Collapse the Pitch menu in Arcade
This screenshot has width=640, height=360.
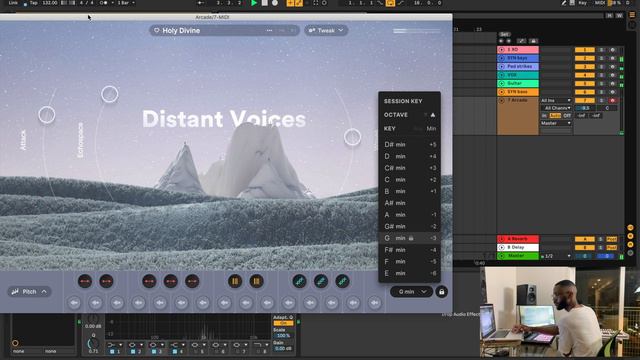tap(29, 292)
